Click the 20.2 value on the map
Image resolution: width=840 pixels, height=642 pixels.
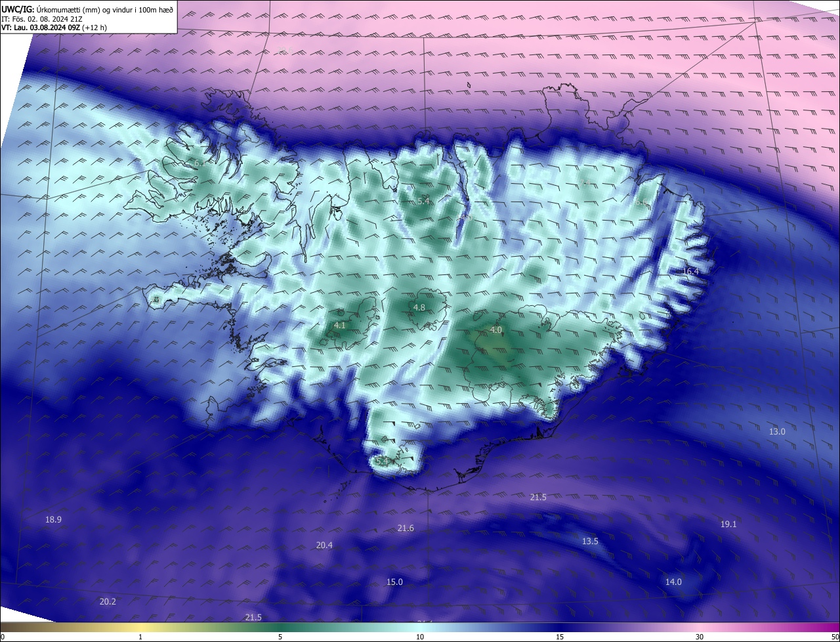coord(108,602)
